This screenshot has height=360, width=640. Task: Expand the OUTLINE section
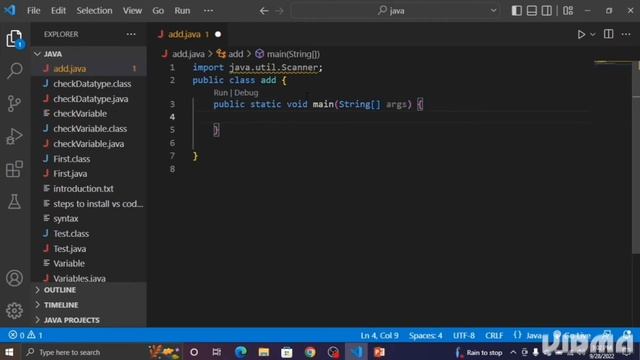pyautogui.click(x=89, y=290)
